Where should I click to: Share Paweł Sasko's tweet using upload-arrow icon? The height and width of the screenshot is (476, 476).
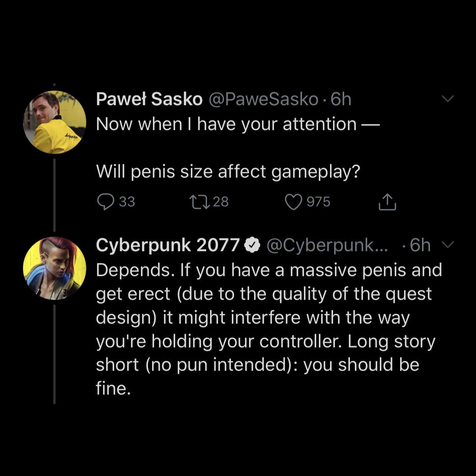point(387,202)
